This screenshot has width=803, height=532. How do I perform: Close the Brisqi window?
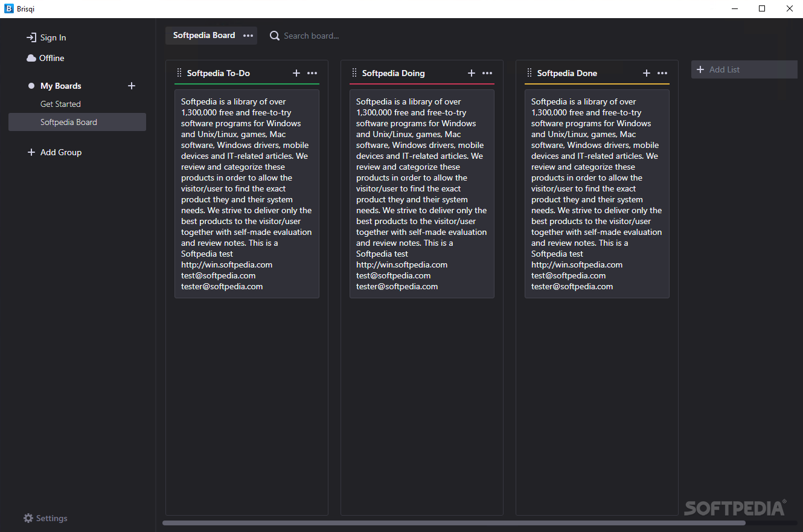(789, 8)
